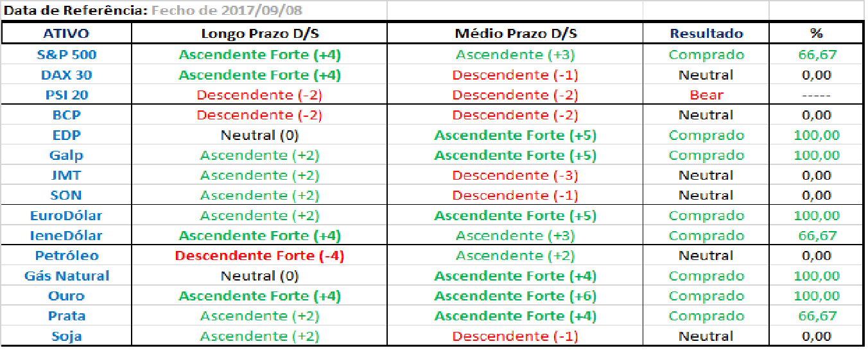Click the Gás Natural asset label
The width and height of the screenshot is (868, 355).
(x=66, y=276)
